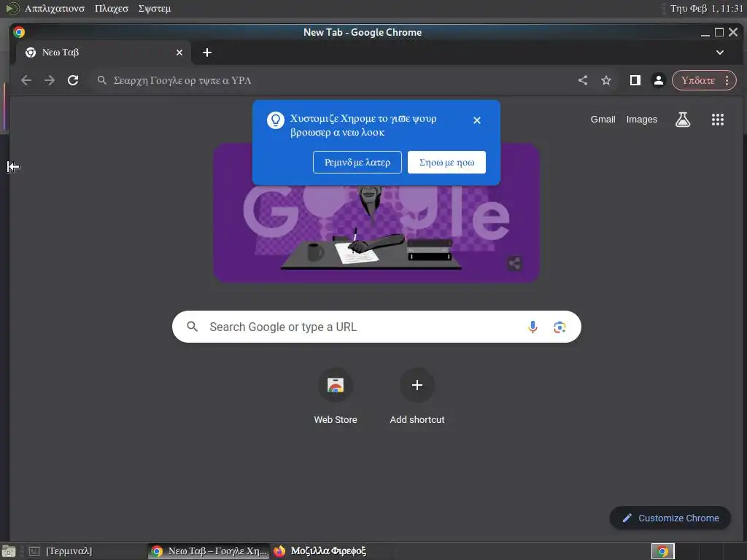Open the Applications menu
This screenshot has height=560, width=747.
pos(54,9)
